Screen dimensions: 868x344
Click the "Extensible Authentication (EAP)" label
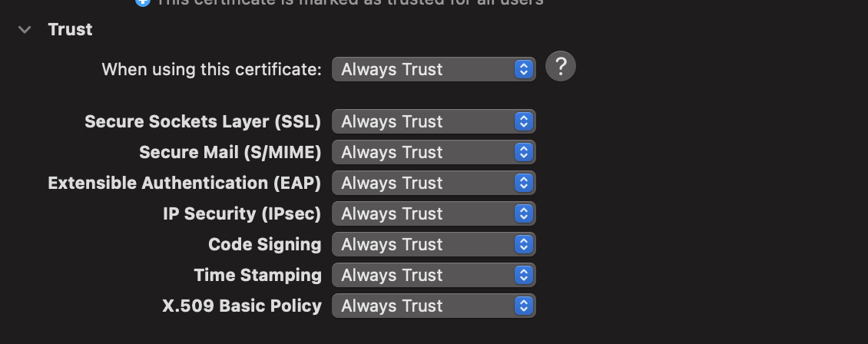[x=184, y=183]
